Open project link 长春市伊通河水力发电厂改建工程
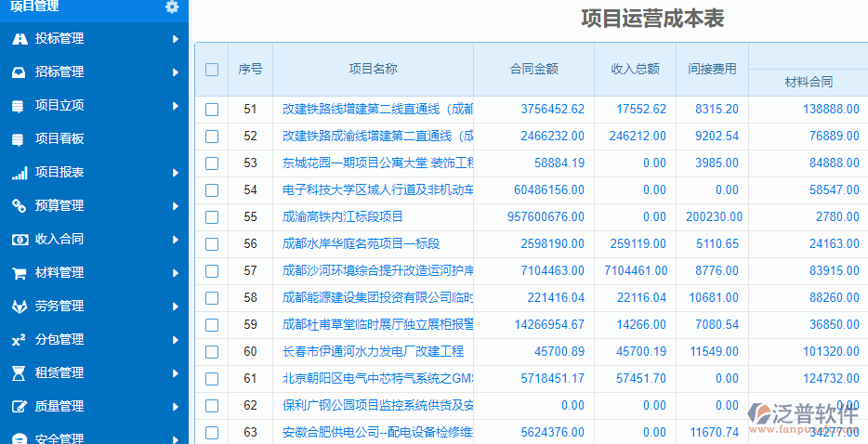The width and height of the screenshot is (868, 444). [x=373, y=352]
